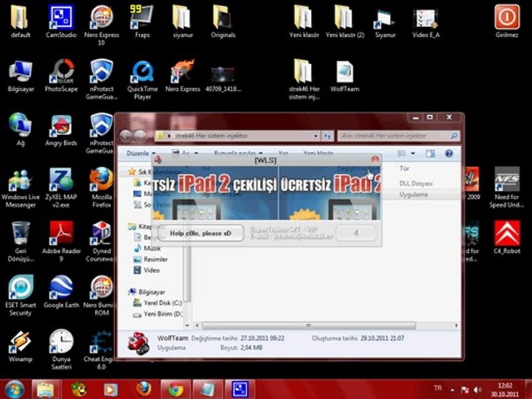Open the Dunya Saatleri desktop icon
532x399 pixels.
(x=61, y=350)
